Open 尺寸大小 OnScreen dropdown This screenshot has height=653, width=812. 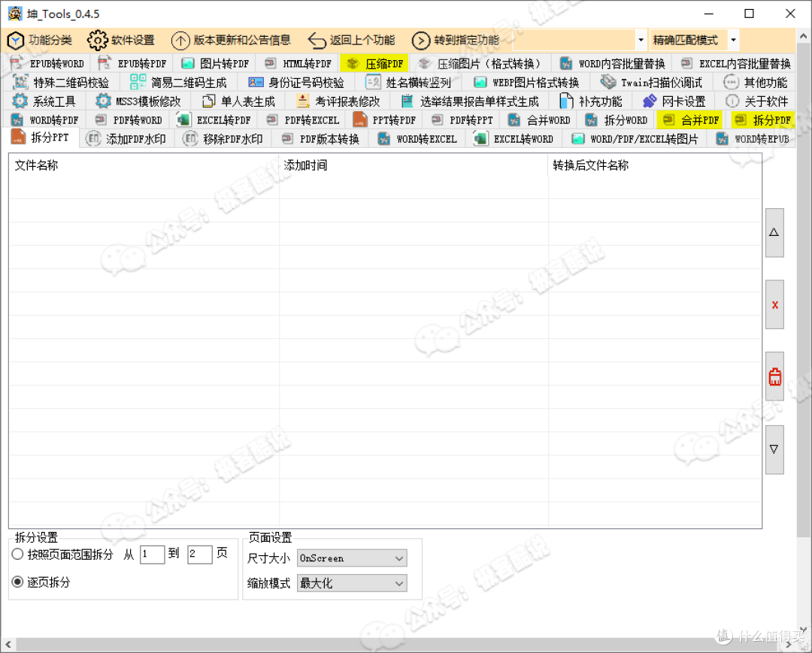click(x=352, y=558)
